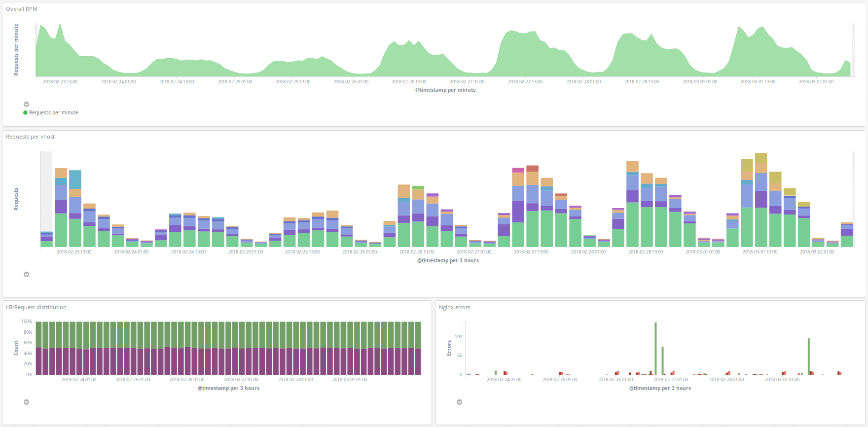Viewport: 868px width, 427px height.
Task: Click the 'Nginx errors' panel title
Action: pyautogui.click(x=455, y=307)
